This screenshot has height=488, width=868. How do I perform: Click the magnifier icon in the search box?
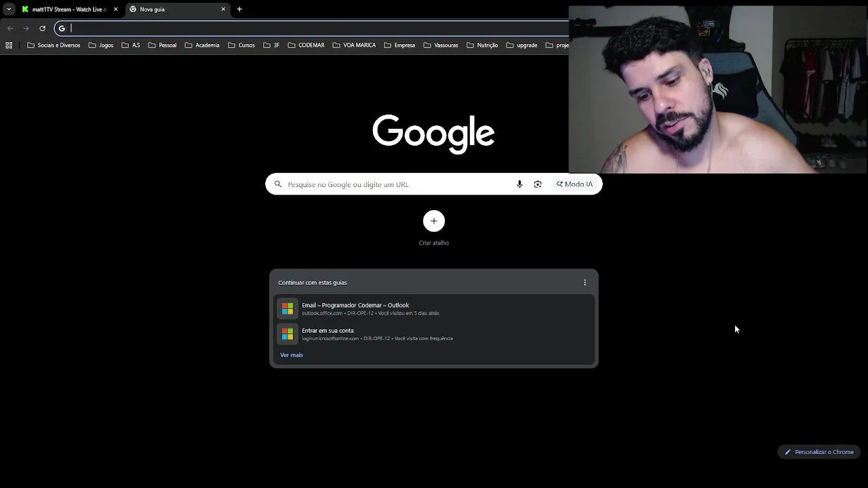coord(277,184)
